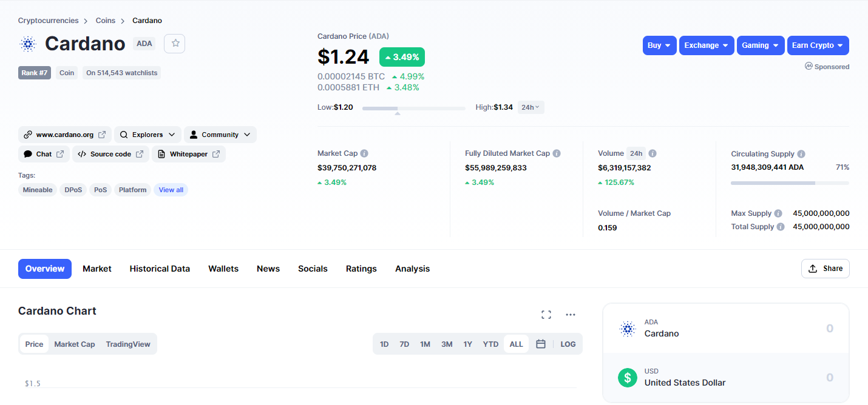The image size is (868, 405).
Task: Set chart range to YTD
Action: pyautogui.click(x=490, y=344)
